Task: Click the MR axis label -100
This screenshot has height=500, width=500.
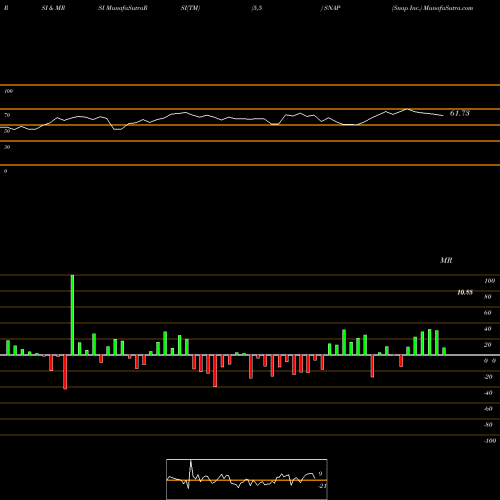Action: click(x=490, y=441)
